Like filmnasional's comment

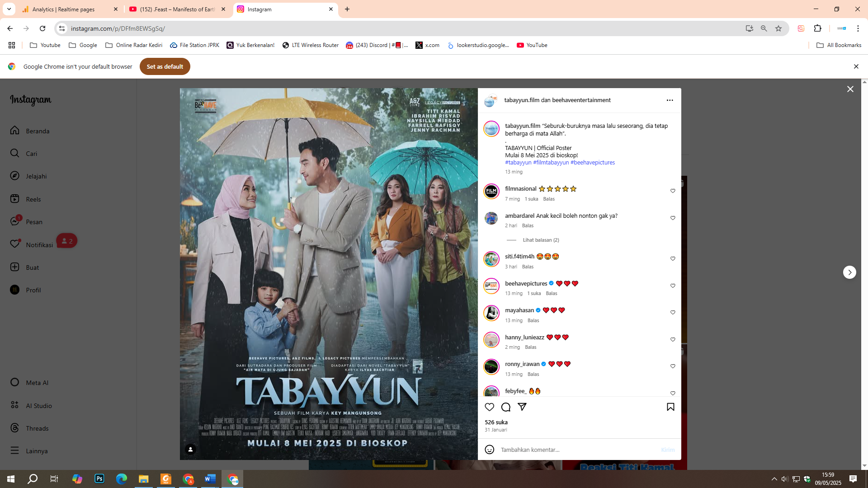click(673, 191)
